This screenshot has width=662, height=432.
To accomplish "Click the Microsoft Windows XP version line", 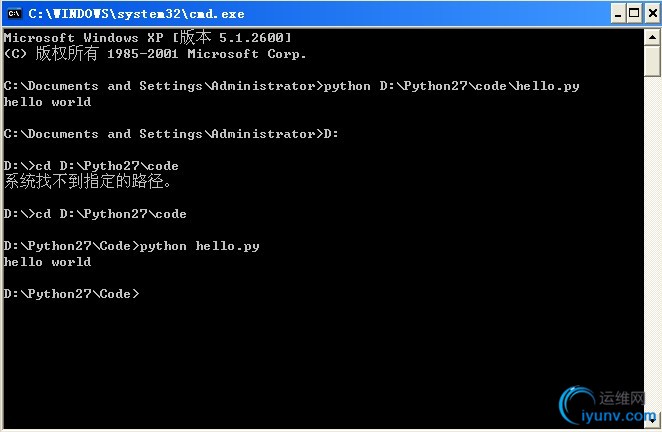I will point(147,38).
